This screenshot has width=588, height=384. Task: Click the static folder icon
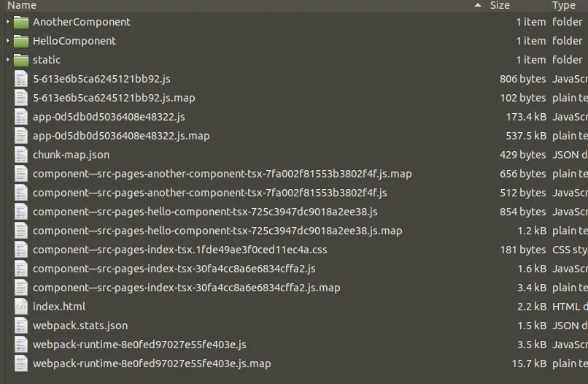[21, 60]
